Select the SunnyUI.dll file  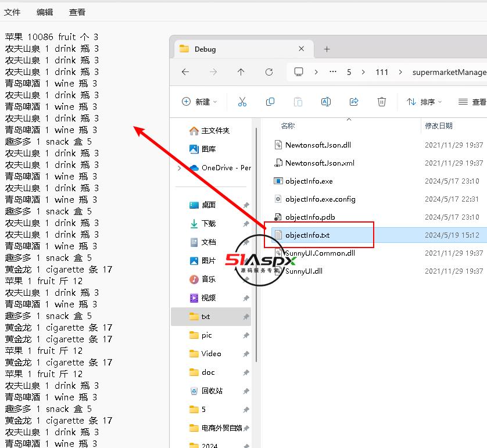[x=304, y=271]
